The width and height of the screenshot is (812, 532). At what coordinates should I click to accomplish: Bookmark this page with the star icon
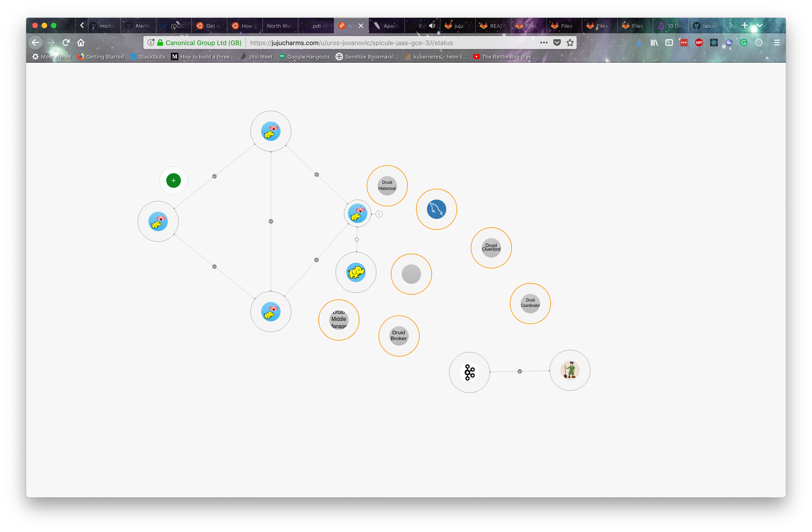570,43
